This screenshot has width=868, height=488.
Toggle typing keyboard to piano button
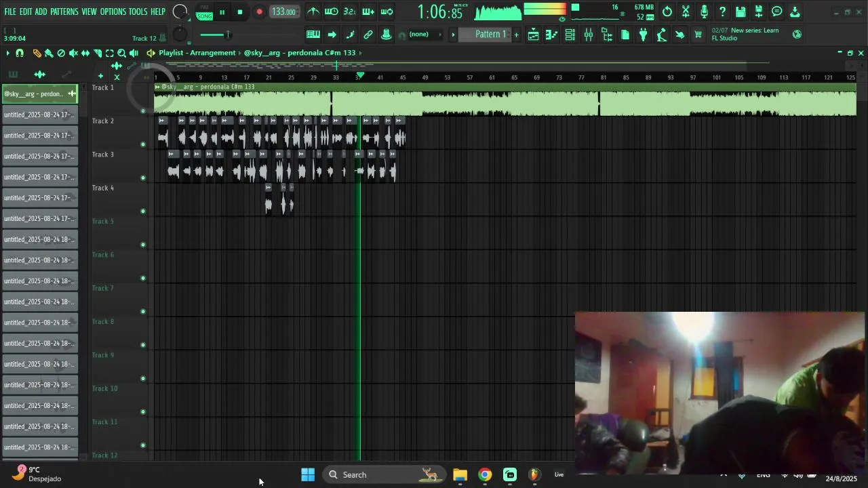pyautogui.click(x=313, y=35)
